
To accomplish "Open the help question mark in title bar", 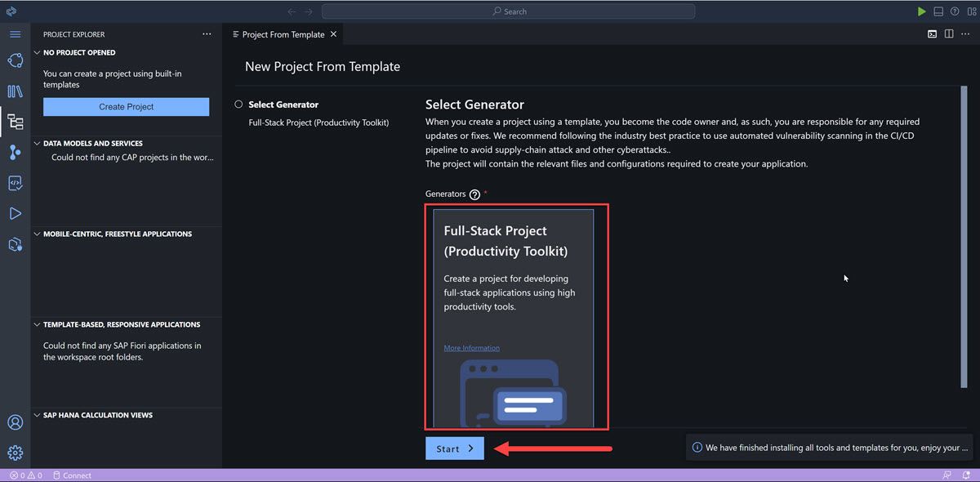I will [955, 11].
